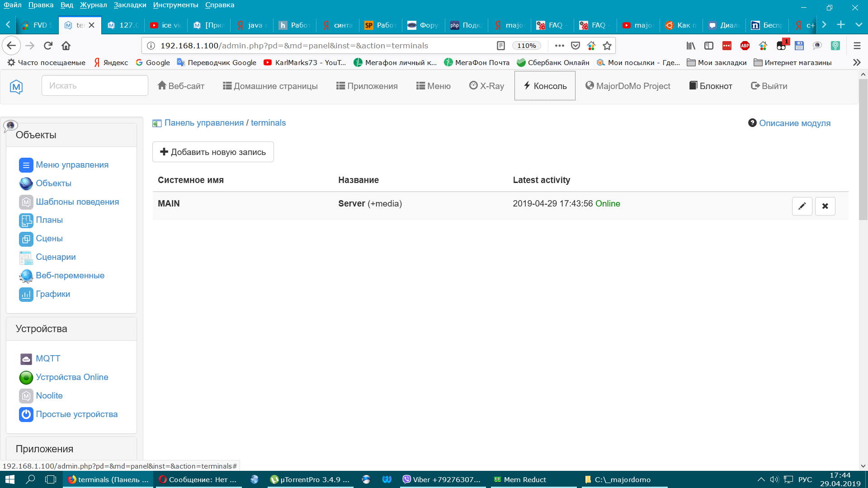Click the Искать search field
The height and width of the screenshot is (488, 868).
(x=95, y=85)
